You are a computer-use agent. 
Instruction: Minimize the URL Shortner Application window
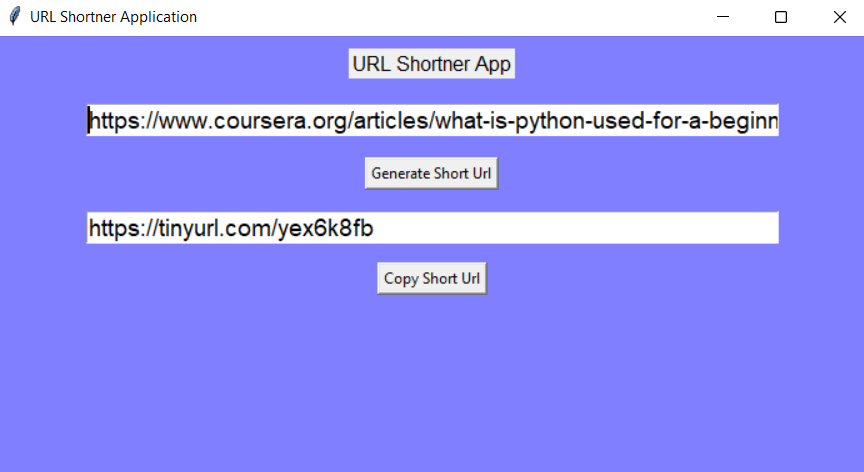coord(723,17)
